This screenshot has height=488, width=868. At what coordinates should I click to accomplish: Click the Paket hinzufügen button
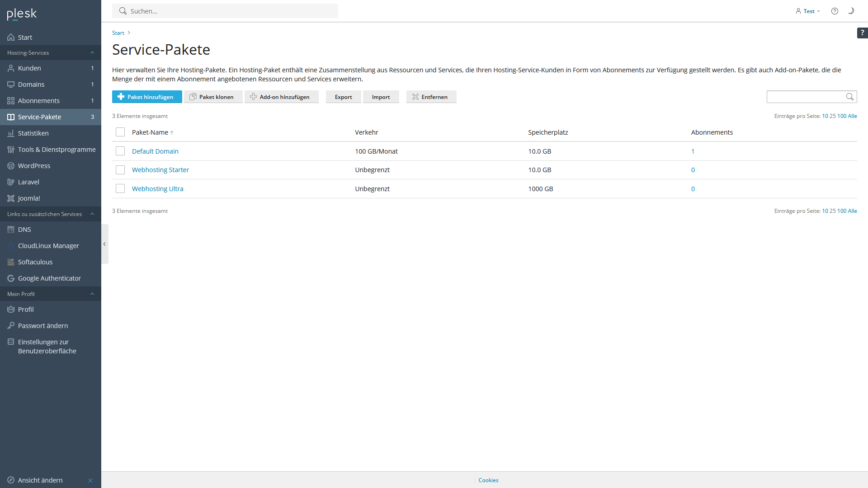tap(147, 97)
